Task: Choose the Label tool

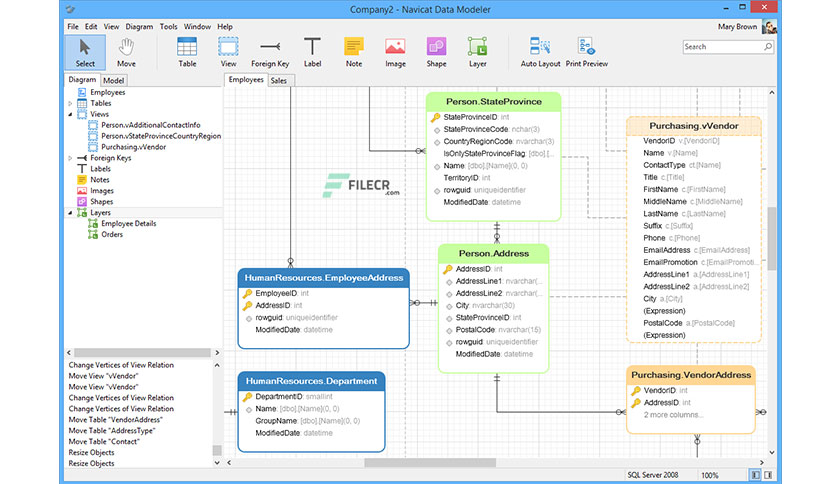Action: (312, 52)
